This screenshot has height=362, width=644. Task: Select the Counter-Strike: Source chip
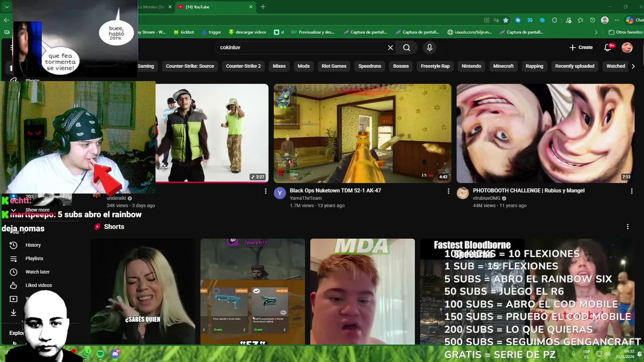coord(190,66)
